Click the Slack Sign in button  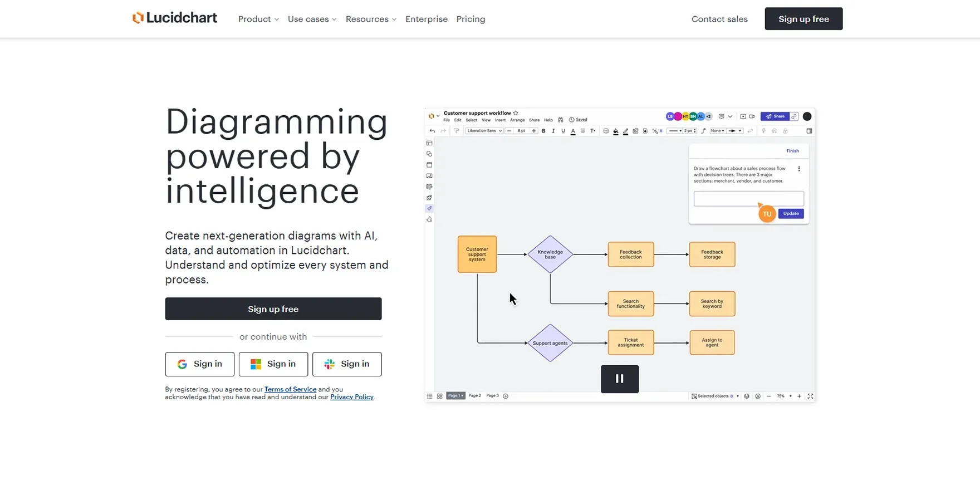[x=347, y=364]
